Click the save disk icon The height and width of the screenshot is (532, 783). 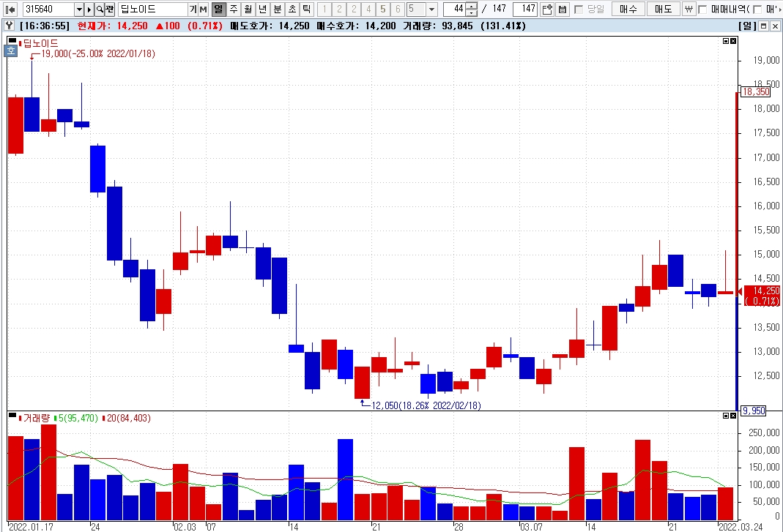pyautogui.click(x=563, y=9)
